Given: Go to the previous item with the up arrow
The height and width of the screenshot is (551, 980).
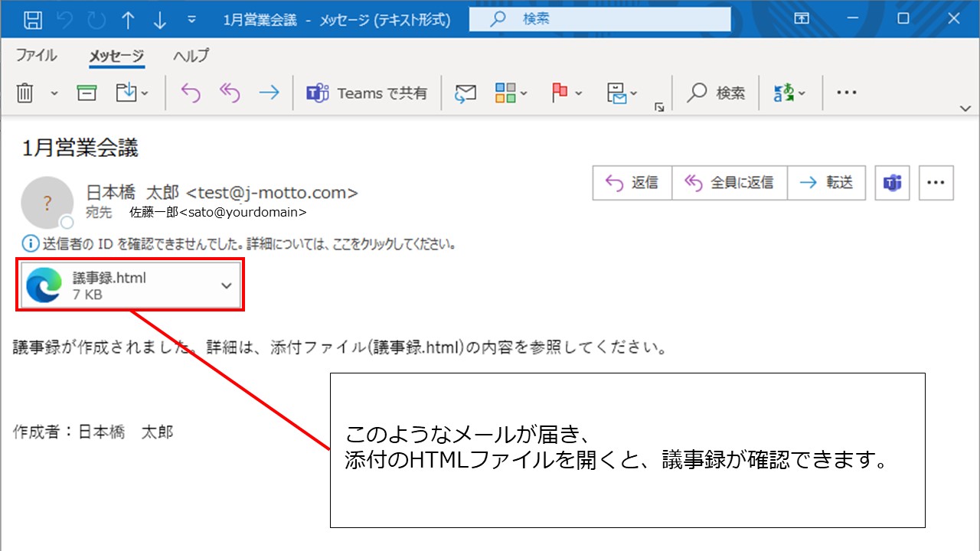Looking at the screenshot, I should [128, 20].
